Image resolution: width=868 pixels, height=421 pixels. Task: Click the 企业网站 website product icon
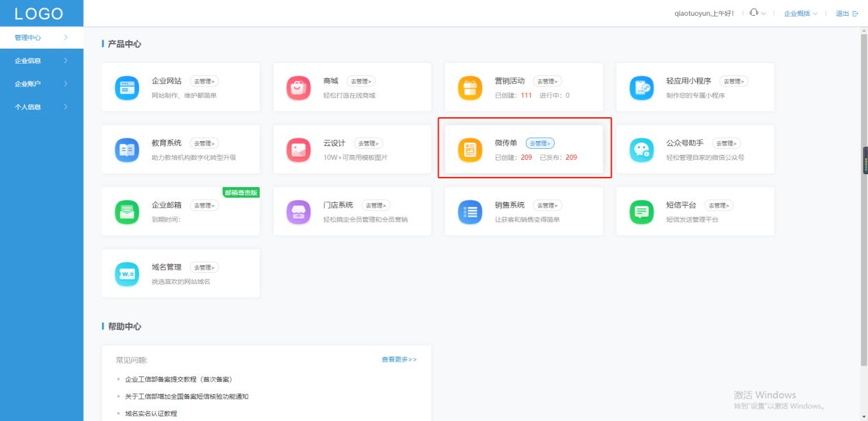[126, 87]
